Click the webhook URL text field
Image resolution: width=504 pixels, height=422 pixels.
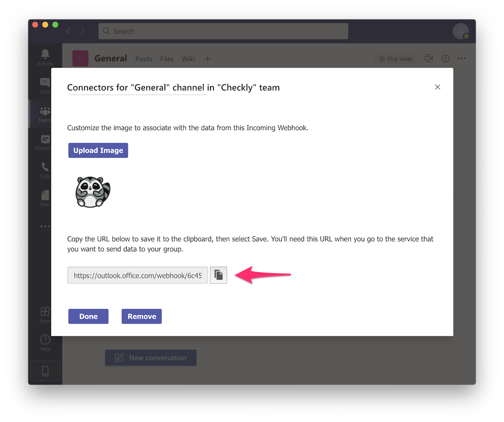point(138,276)
